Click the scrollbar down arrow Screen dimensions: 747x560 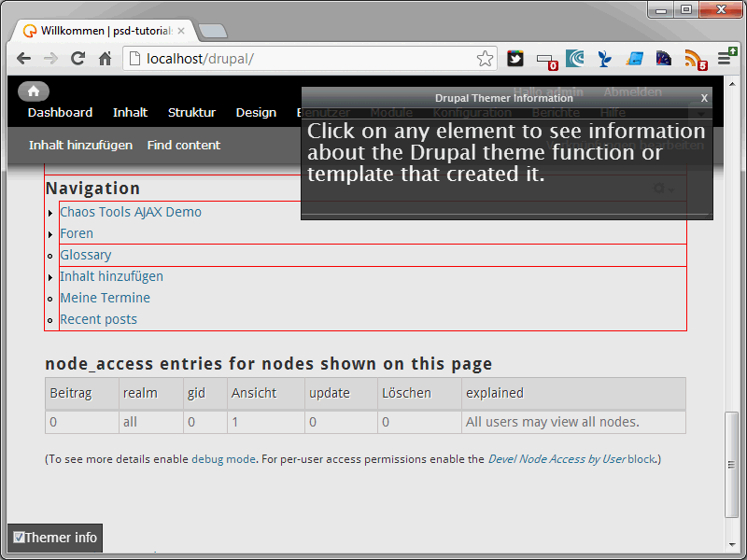tap(732, 545)
